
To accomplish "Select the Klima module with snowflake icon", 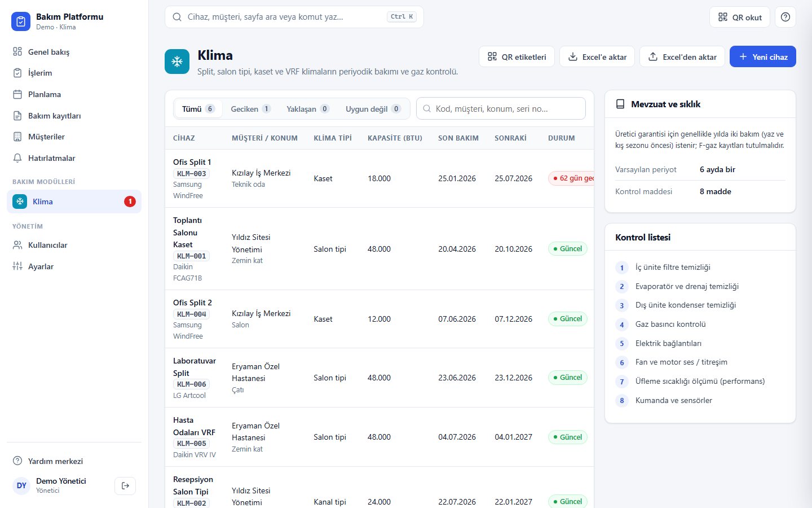I will pyautogui.click(x=74, y=202).
